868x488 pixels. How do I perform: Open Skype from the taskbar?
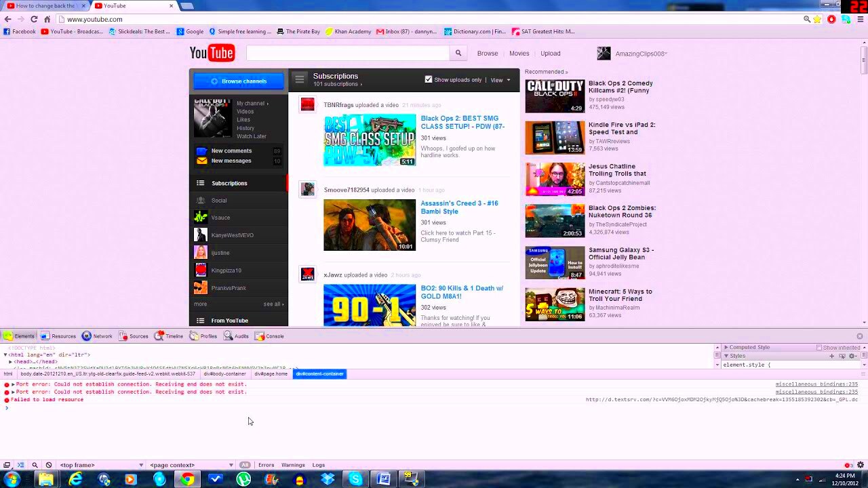[355, 479]
